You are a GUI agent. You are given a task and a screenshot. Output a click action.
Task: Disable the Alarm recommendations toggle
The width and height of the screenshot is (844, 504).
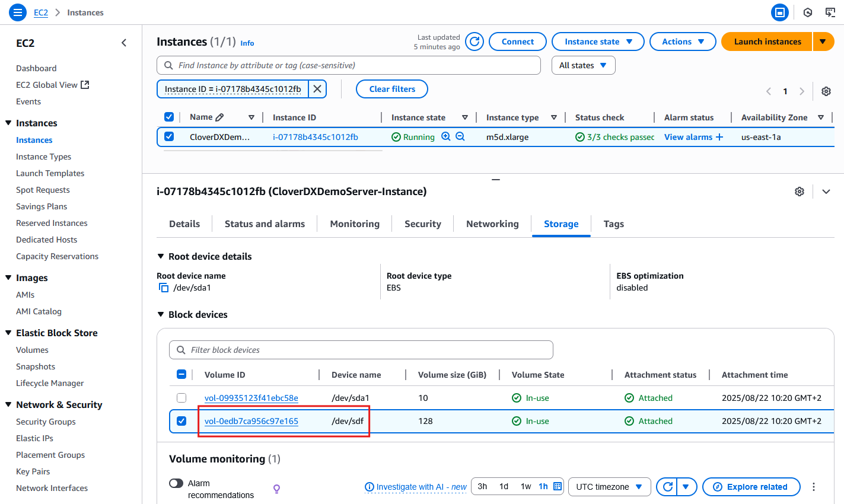coord(176,483)
